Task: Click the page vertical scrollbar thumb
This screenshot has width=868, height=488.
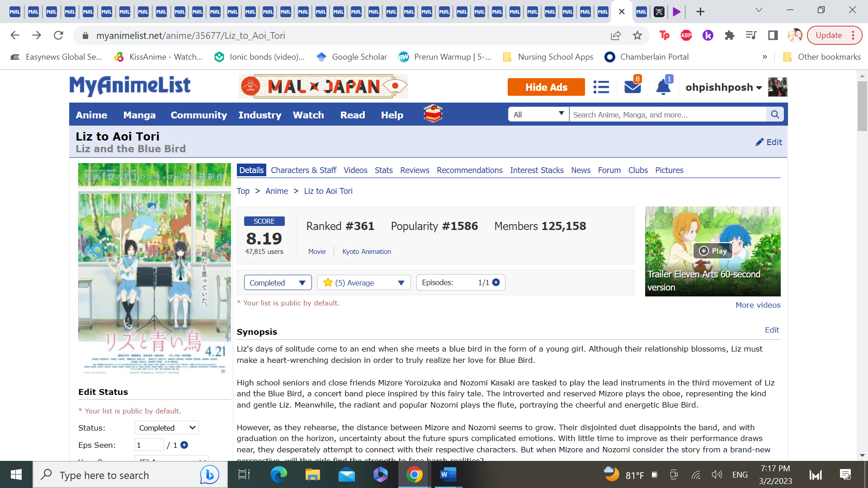Action: pos(862,106)
